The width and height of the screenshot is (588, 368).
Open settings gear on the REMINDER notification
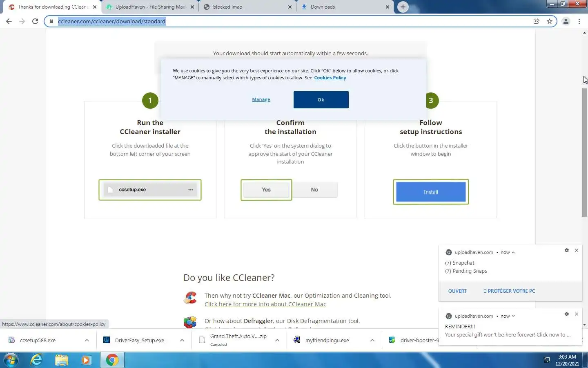tap(567, 314)
